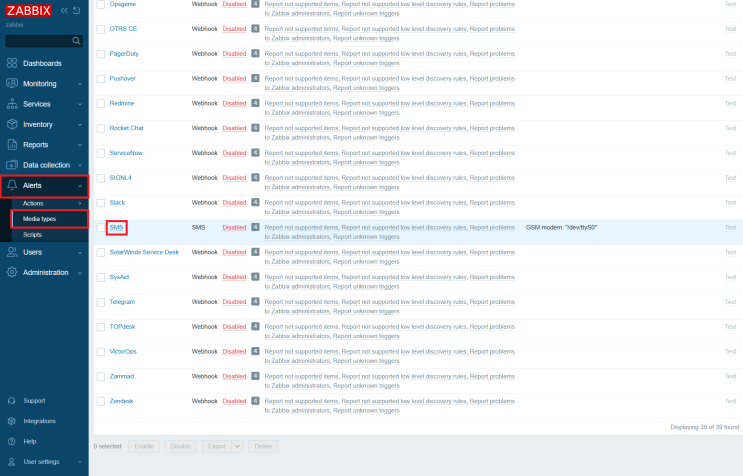Click the Inventory box icon

point(12,124)
